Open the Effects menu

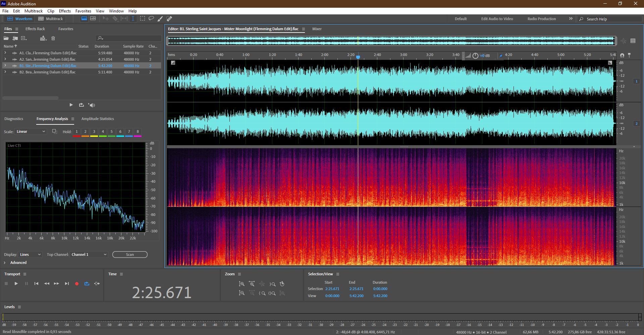click(65, 11)
